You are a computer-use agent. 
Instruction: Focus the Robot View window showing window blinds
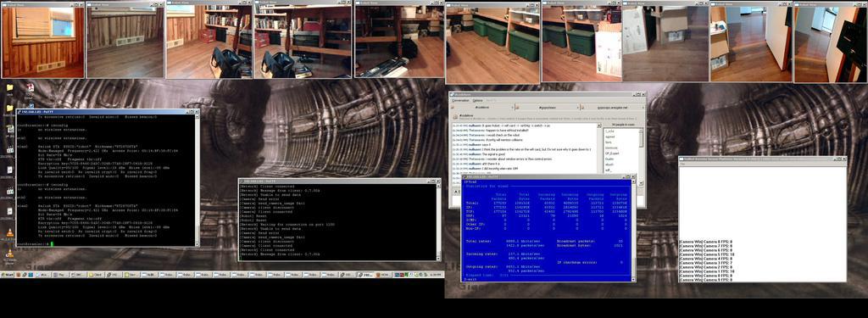pos(42,40)
